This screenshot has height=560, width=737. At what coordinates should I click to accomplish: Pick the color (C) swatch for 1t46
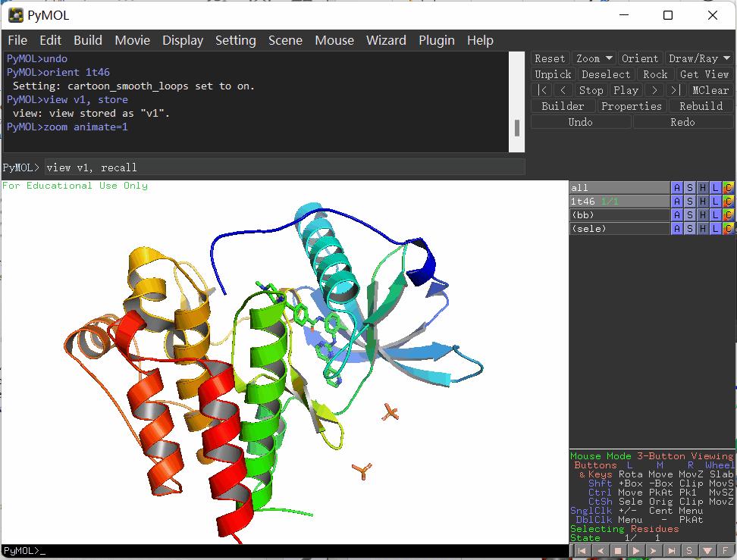pos(728,202)
